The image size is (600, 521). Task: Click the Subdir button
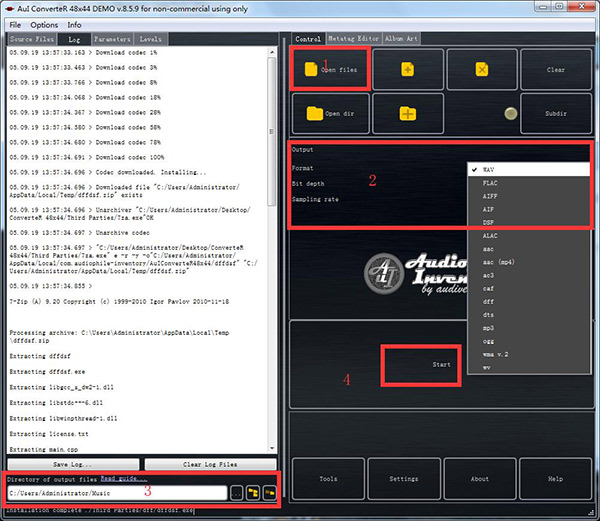click(x=556, y=114)
